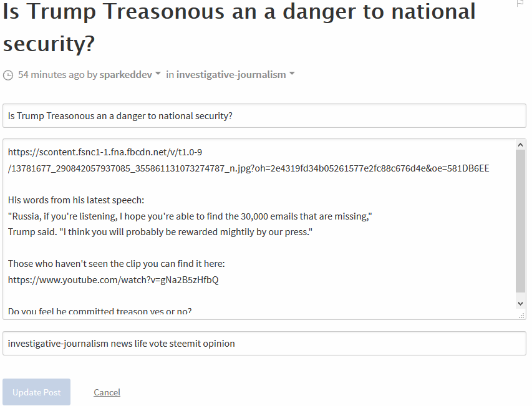The height and width of the screenshot is (406, 532).
Task: Open the sparkeddev author dropdown arrow
Action: click(x=158, y=74)
